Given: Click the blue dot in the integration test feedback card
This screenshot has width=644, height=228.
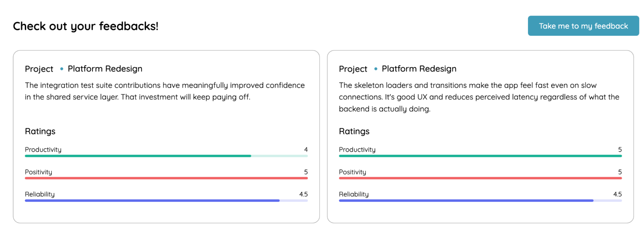Looking at the screenshot, I should point(62,69).
